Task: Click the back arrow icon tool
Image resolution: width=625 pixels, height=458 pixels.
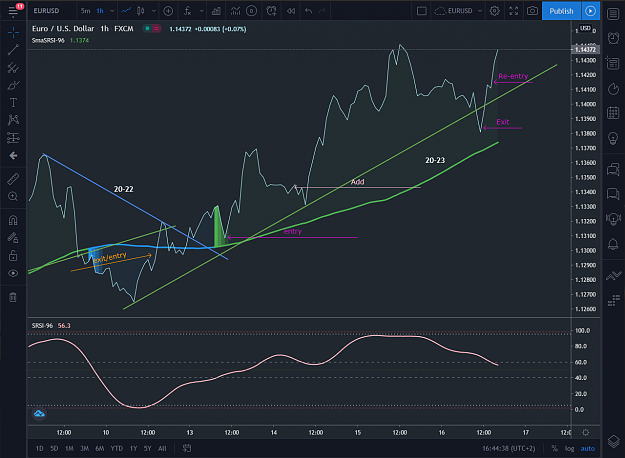Action: point(13,155)
